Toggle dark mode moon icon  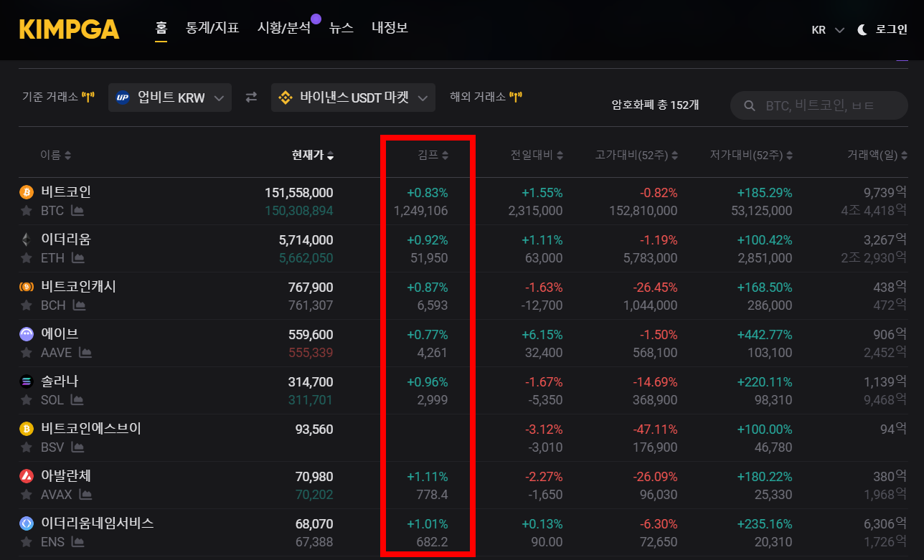[862, 29]
